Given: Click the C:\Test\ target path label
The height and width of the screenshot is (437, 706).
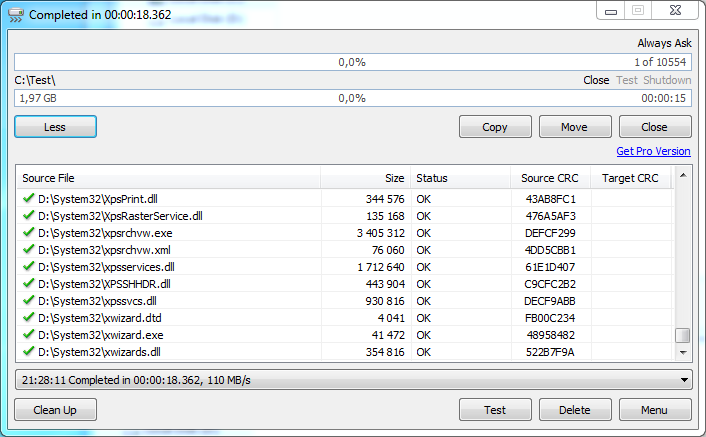Looking at the screenshot, I should click(35, 80).
